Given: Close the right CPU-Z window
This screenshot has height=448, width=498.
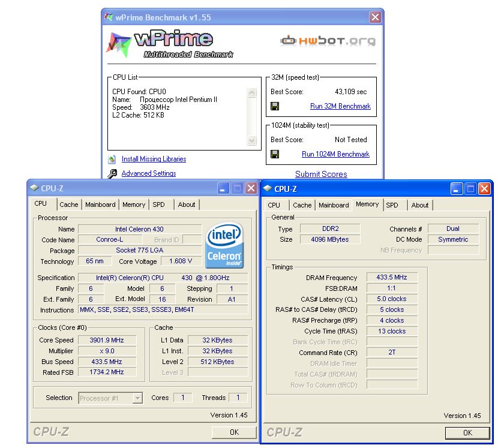Looking at the screenshot, I should tap(484, 189).
